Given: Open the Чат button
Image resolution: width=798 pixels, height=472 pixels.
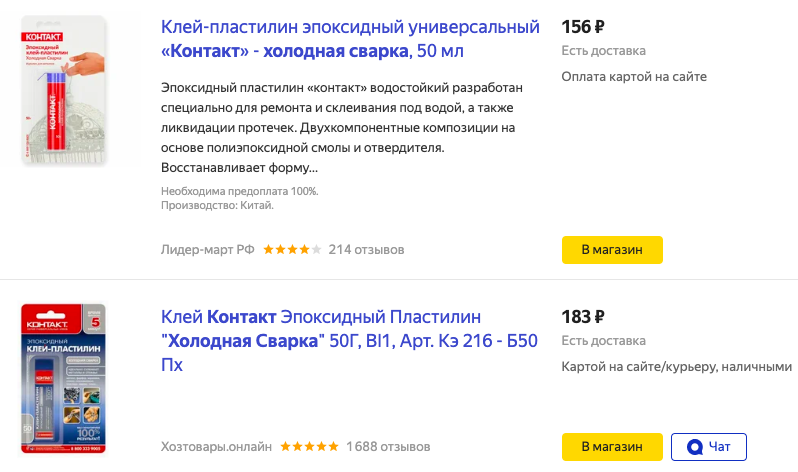Looking at the screenshot, I should coord(709,446).
